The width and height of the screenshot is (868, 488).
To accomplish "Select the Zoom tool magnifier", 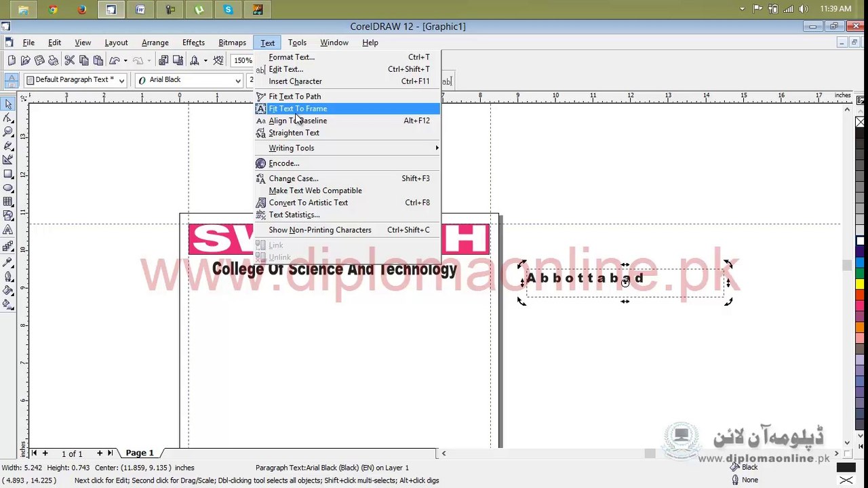I will [8, 131].
